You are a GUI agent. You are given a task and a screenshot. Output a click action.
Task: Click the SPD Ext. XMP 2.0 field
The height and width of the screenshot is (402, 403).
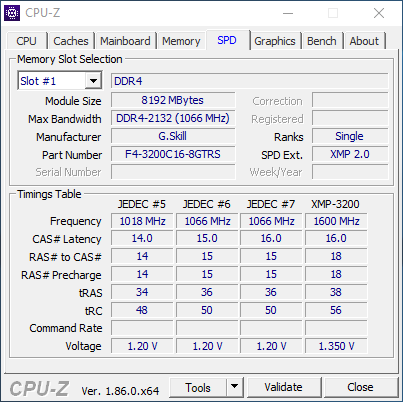point(350,154)
